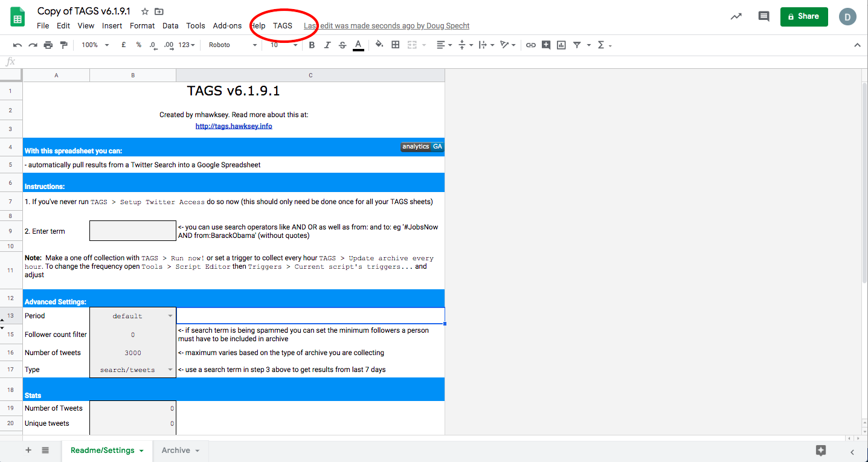Screen dimensions: 868x462
Task: Open the vertical align dropdown
Action: [466, 45]
